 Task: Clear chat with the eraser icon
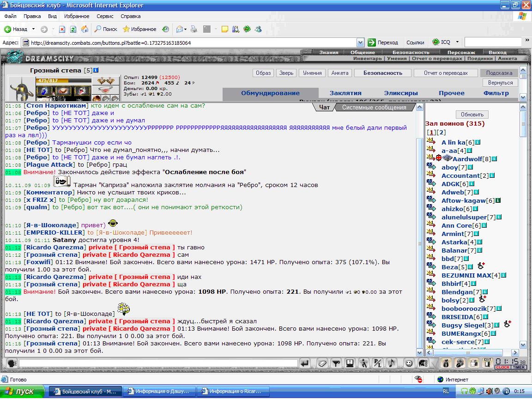tap(322, 363)
